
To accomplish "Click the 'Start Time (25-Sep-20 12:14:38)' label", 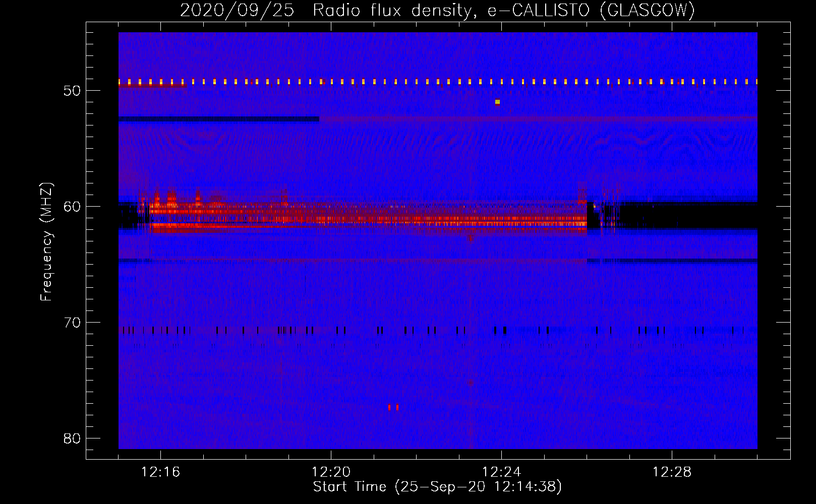I will 437,487.
